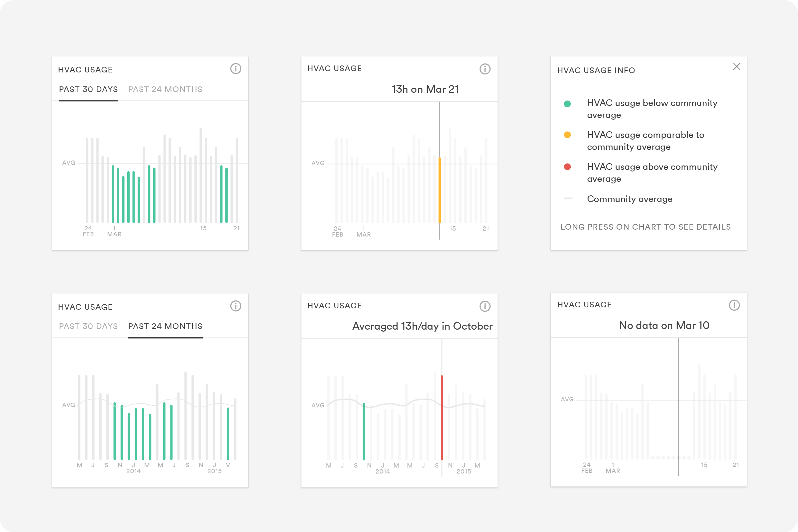Viewport: 798px width, 532px height.
Task: Click the info icon on the October averages card
Action: (485, 306)
